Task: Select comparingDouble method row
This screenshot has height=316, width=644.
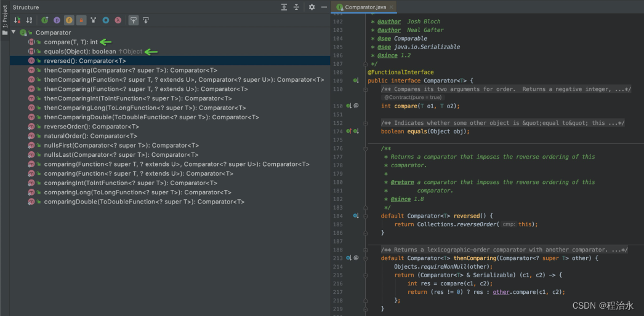Action: pyautogui.click(x=170, y=202)
